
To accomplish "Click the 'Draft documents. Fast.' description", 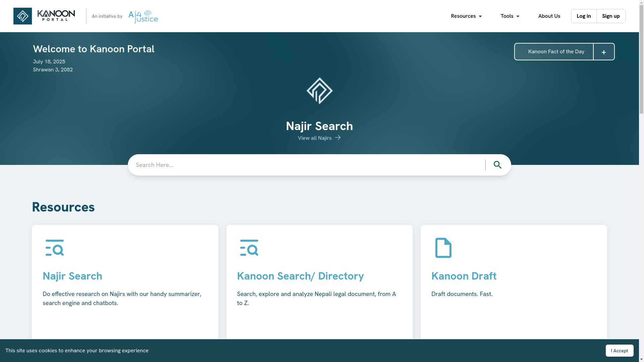I will [x=462, y=294].
